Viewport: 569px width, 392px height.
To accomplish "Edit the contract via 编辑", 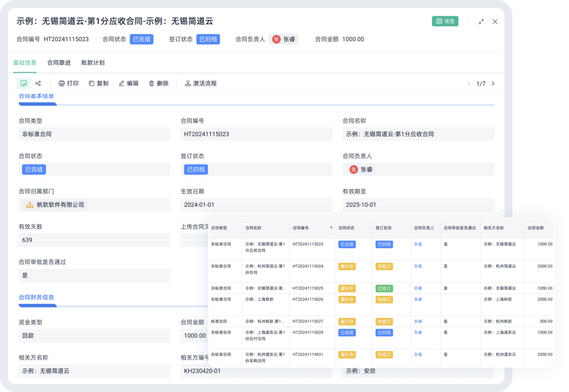I will (128, 83).
